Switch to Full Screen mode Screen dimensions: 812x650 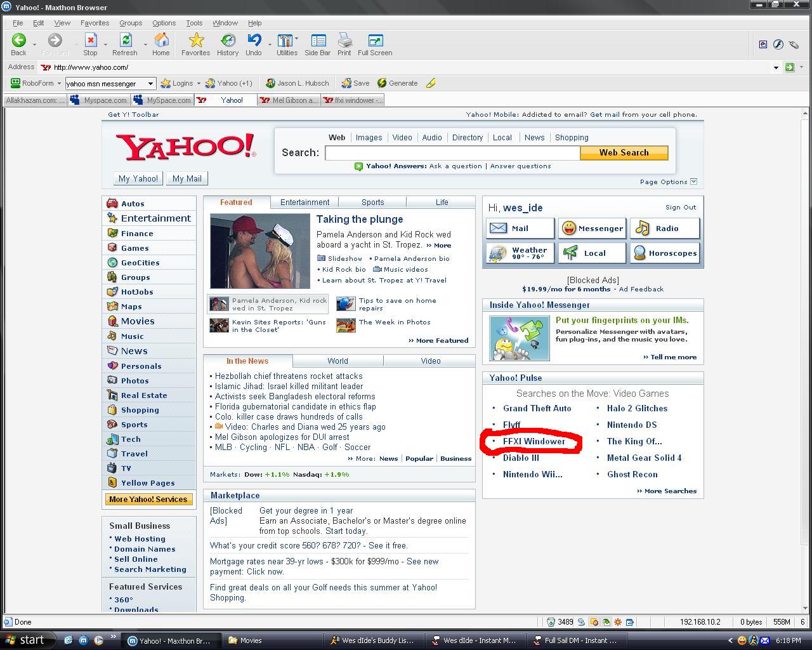[x=375, y=41]
